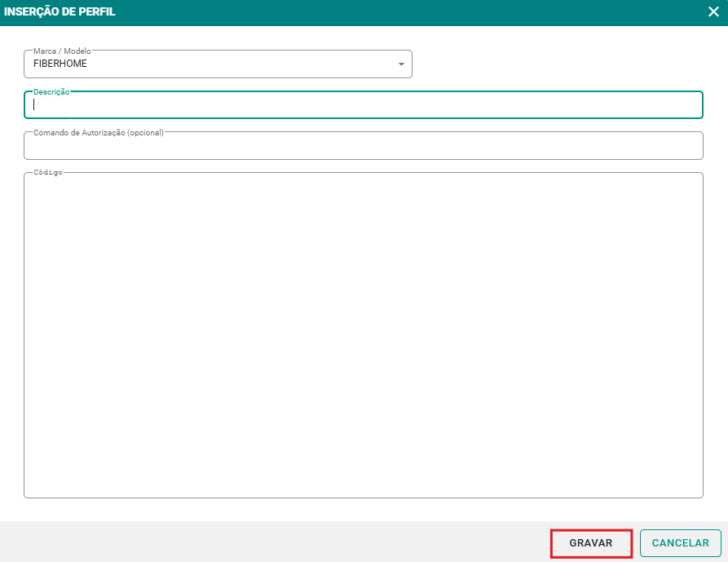Select the FIBERHOME value in combo box
728x562 pixels.
click(60, 64)
